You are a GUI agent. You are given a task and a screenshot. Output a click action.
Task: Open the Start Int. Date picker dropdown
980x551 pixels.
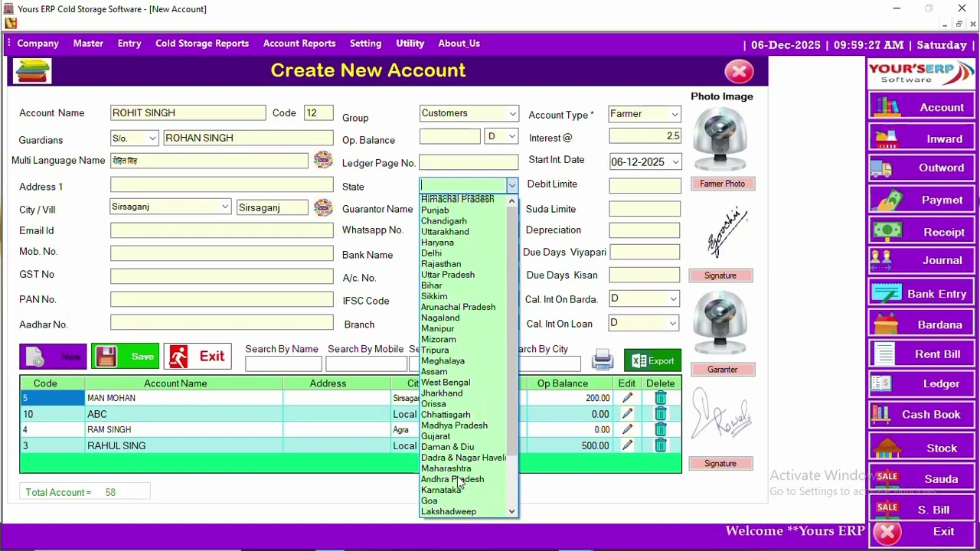[x=675, y=162]
